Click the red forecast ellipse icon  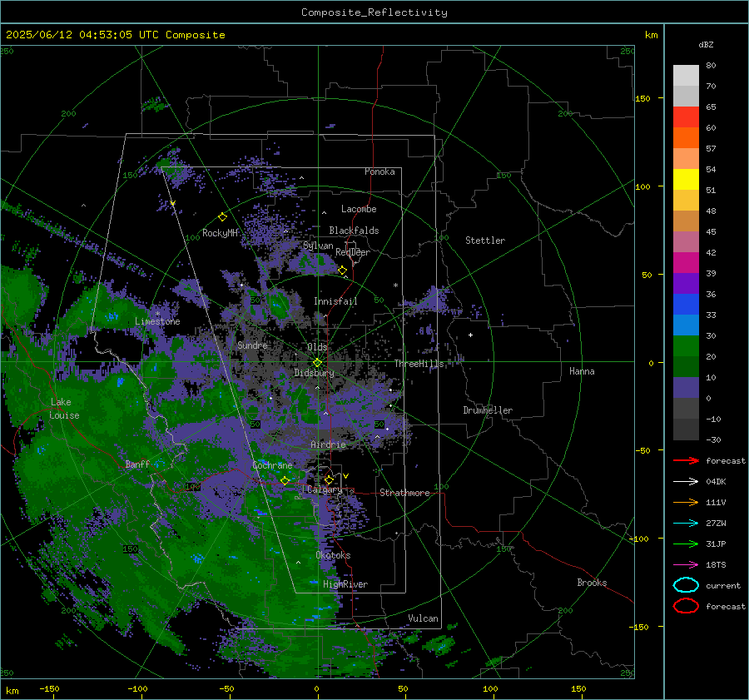pos(686,606)
